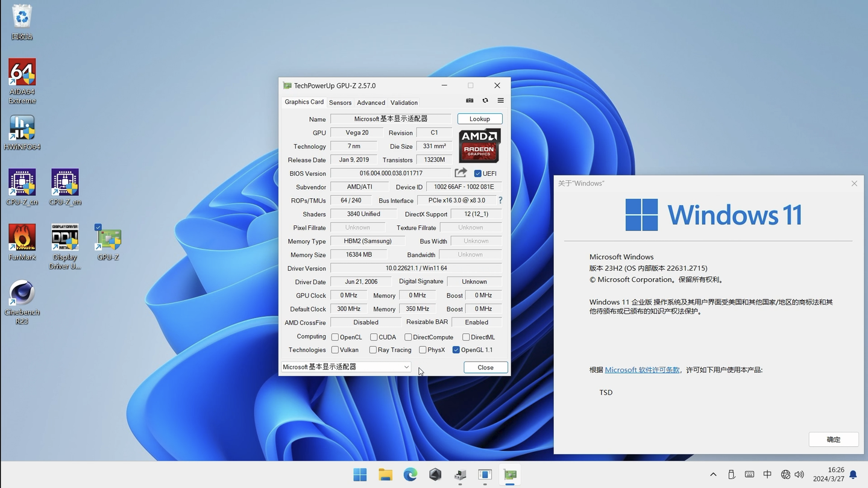The height and width of the screenshot is (488, 868).
Task: Select the GPU-Z desktop shortcut
Action: tap(108, 242)
